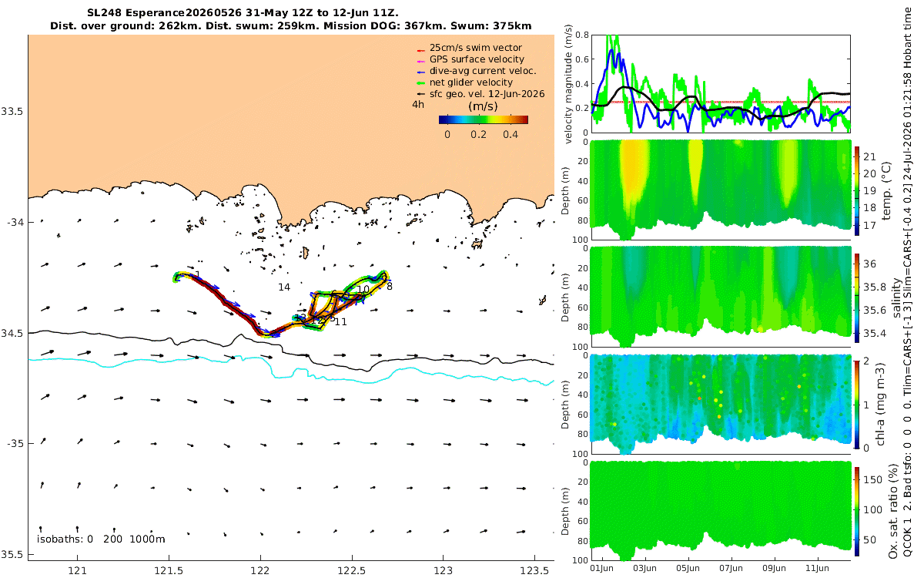Click the '17' tick on the temperature colorbar
The height and width of the screenshot is (578, 924).
click(x=870, y=227)
